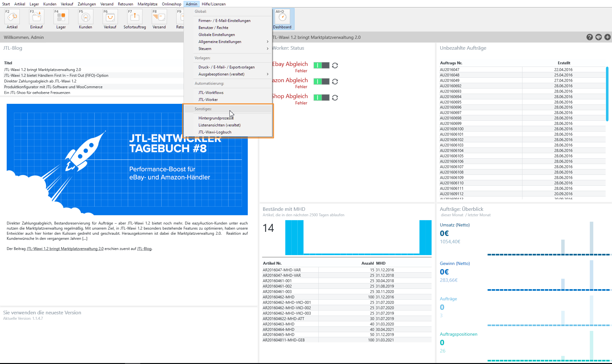Select order row AU20160695
The height and width of the screenshot is (364, 612).
(522, 102)
